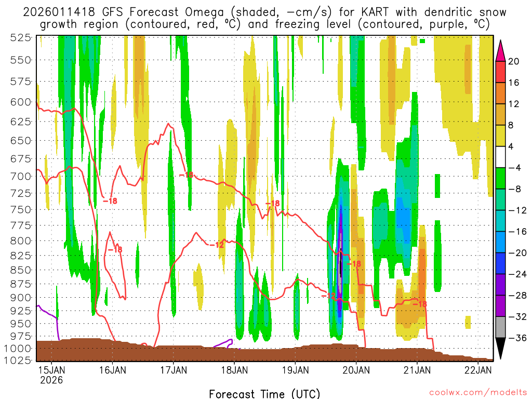532x399 pixels.
Task: Click the chart title line with GFS Forecast Omega
Action: [264, 12]
